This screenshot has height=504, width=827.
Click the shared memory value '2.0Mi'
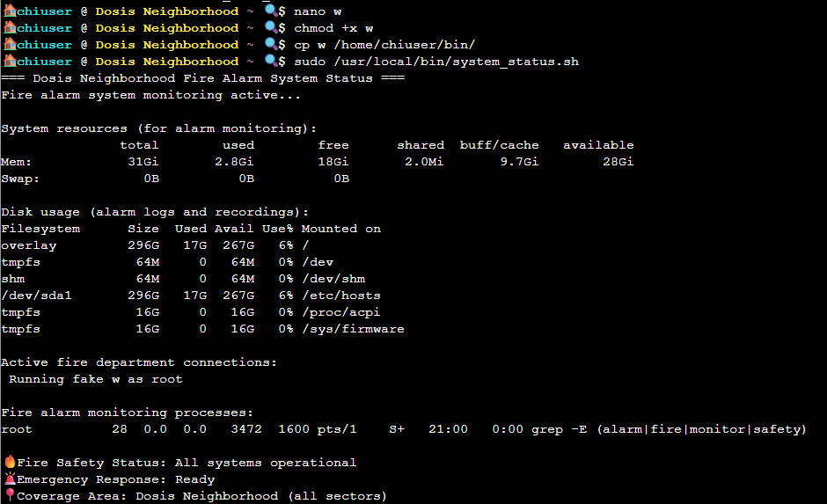(424, 162)
